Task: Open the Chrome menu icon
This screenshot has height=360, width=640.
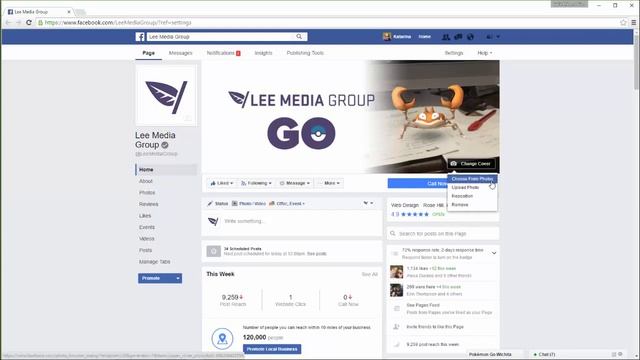Action: pos(633,22)
